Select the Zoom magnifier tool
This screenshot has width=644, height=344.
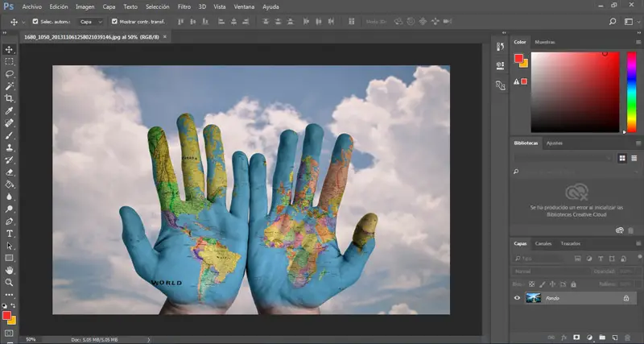point(10,283)
